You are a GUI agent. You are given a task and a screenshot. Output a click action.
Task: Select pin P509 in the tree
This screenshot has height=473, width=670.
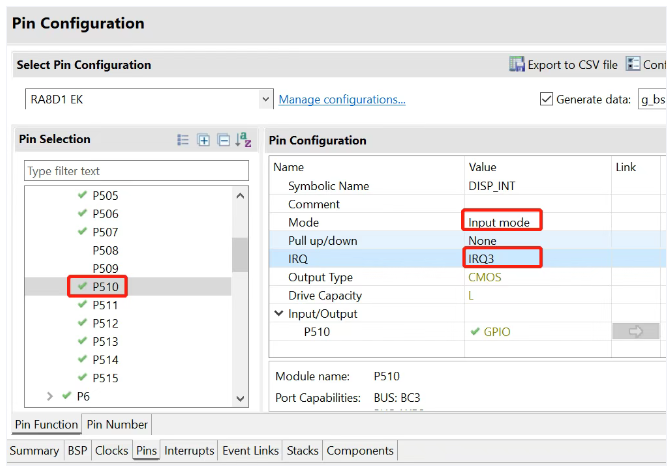coord(105,268)
